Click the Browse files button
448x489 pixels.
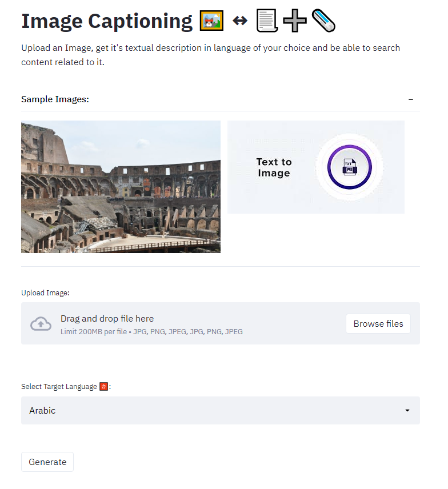point(378,324)
